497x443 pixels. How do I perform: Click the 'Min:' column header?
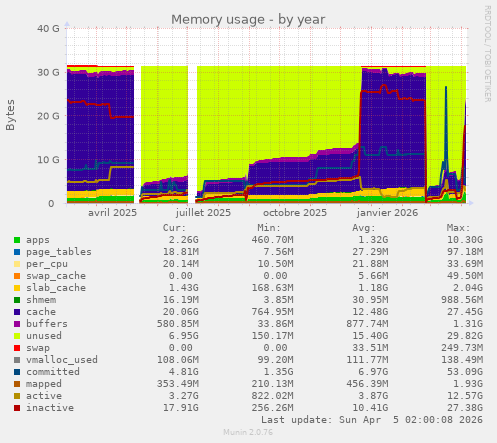pyautogui.click(x=269, y=228)
